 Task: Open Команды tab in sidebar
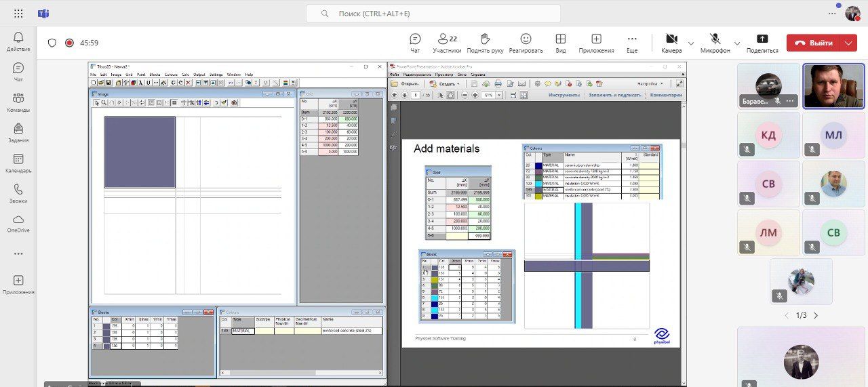18,102
